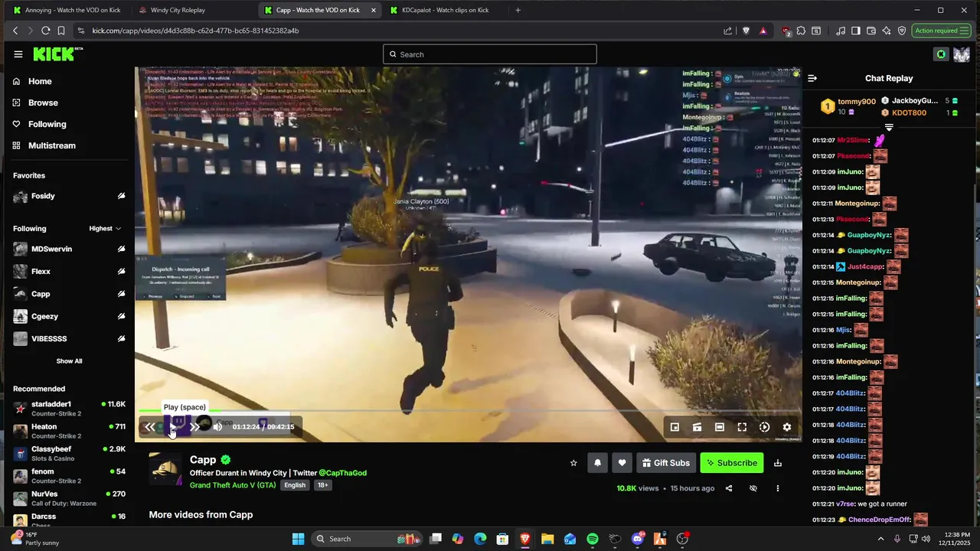Open recommended channel starladder1

click(69, 409)
